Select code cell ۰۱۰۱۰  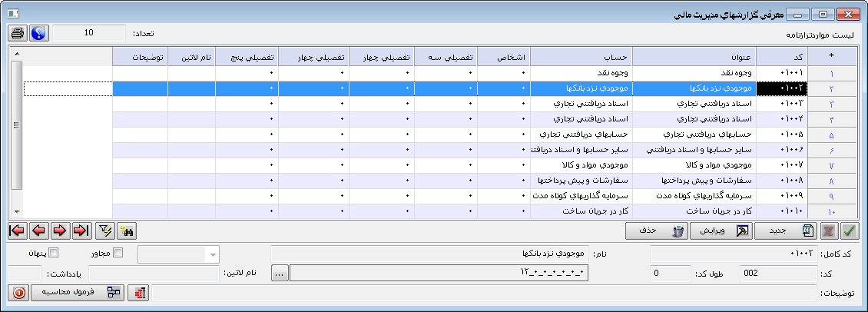[x=782, y=211]
